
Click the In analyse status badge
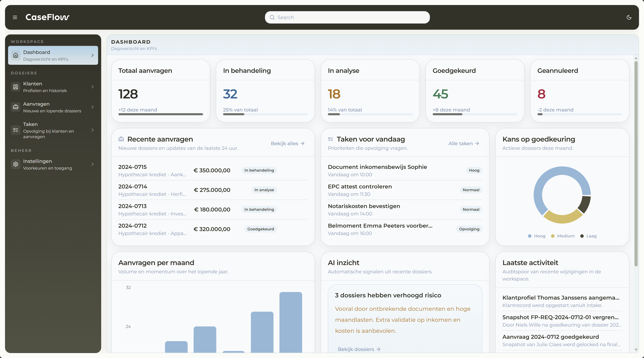pyautogui.click(x=264, y=190)
